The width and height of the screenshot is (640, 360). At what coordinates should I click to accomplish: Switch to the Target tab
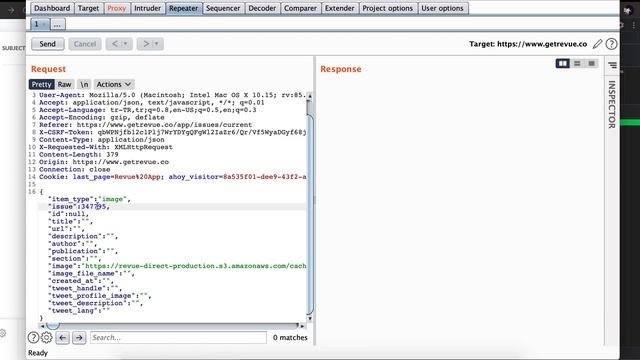coord(88,8)
